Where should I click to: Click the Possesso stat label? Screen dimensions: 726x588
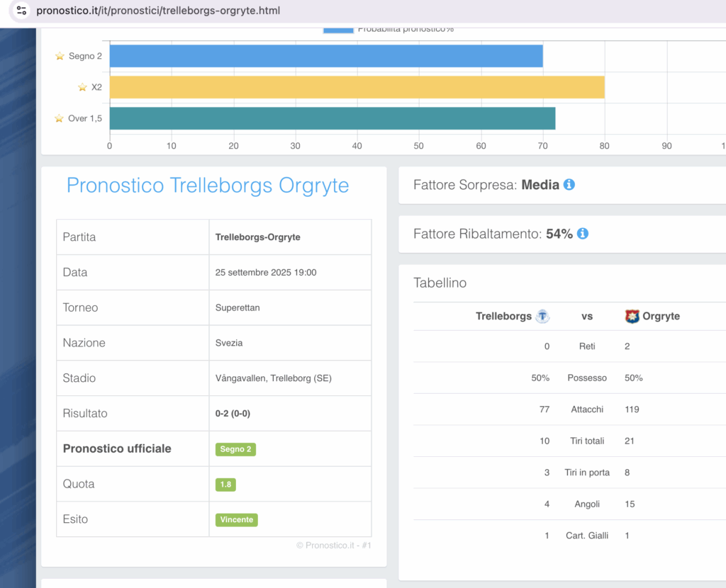click(x=587, y=378)
